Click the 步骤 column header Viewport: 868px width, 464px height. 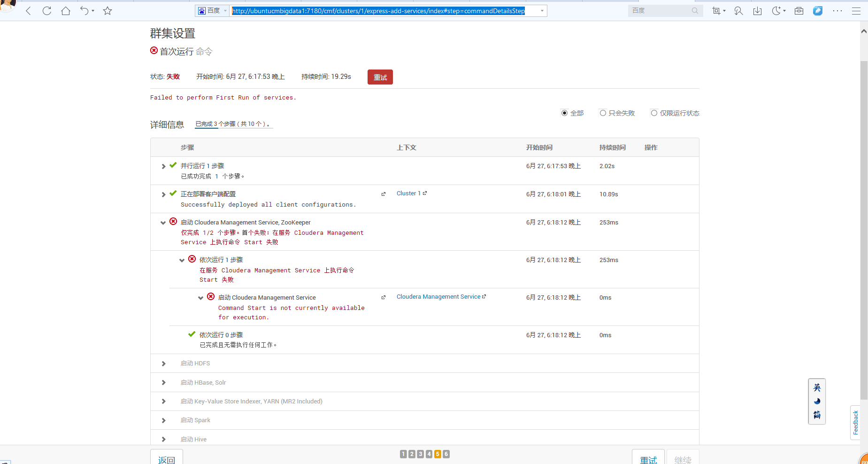pos(187,147)
